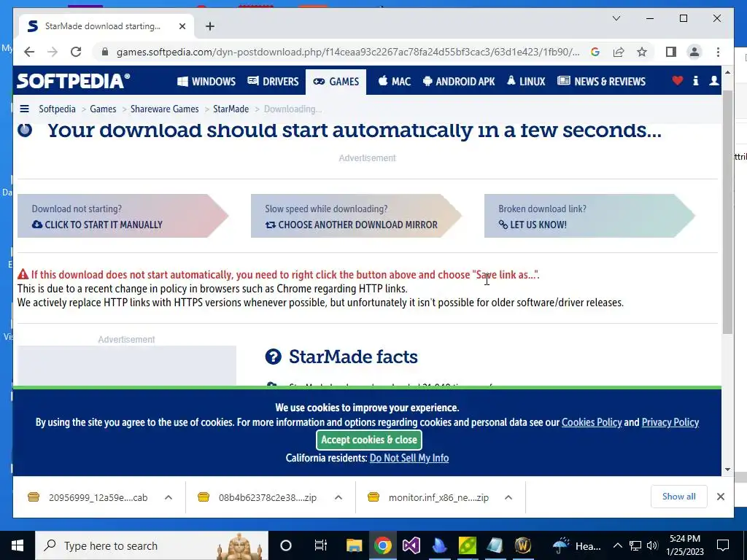
Task: Click the share page icon
Action: coord(619,52)
